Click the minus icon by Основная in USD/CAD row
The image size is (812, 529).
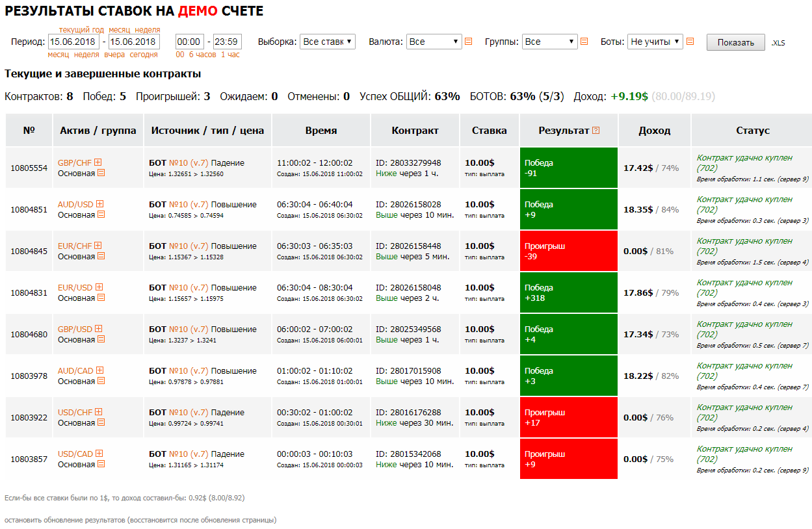(101, 464)
